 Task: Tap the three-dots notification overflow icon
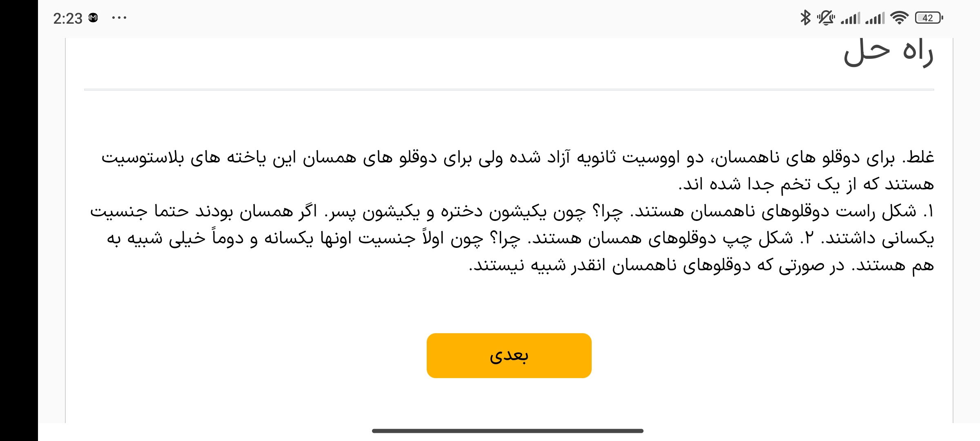coord(119,18)
